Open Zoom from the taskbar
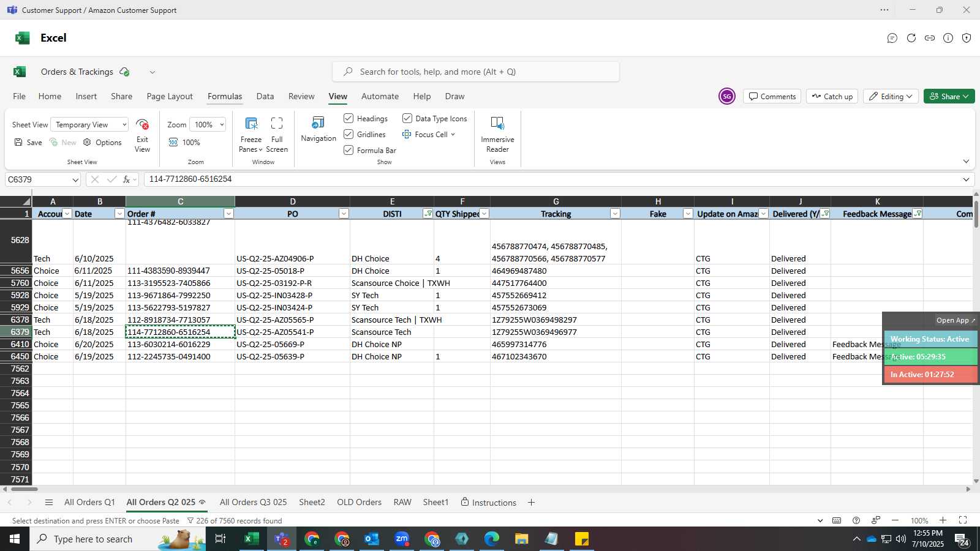Image resolution: width=980 pixels, height=551 pixels. click(402, 539)
